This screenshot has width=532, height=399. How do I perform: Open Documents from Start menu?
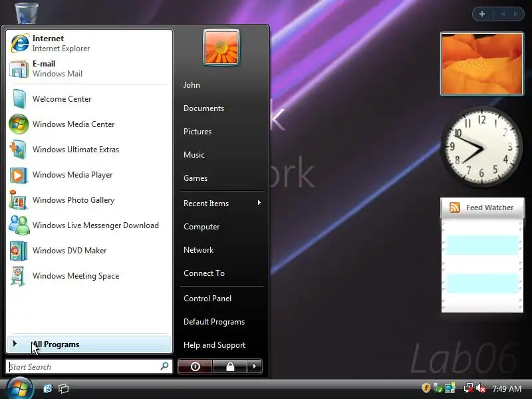pyautogui.click(x=203, y=108)
